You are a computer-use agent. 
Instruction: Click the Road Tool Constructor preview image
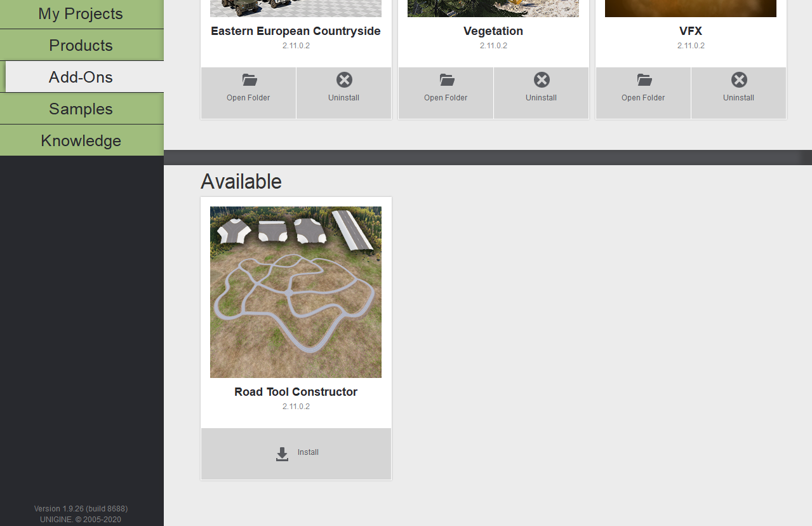[296, 292]
